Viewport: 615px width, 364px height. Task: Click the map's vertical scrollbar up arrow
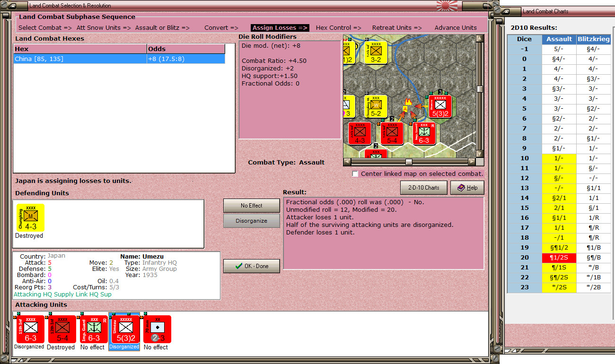tap(480, 38)
